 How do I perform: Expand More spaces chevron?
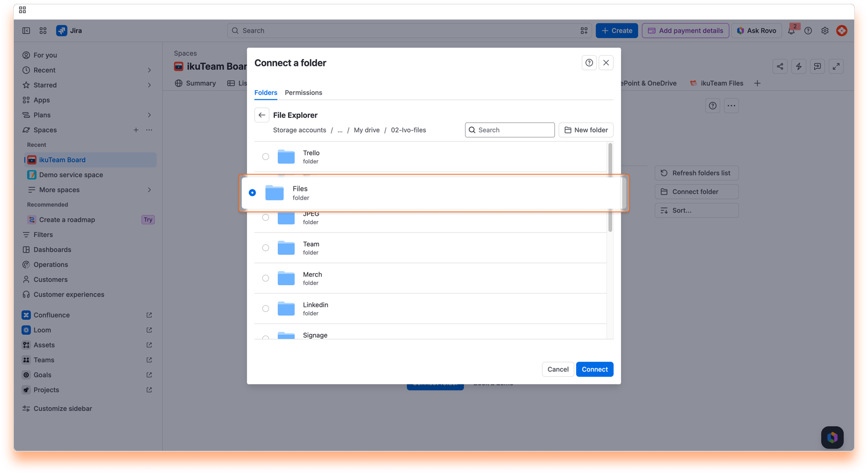coord(150,190)
